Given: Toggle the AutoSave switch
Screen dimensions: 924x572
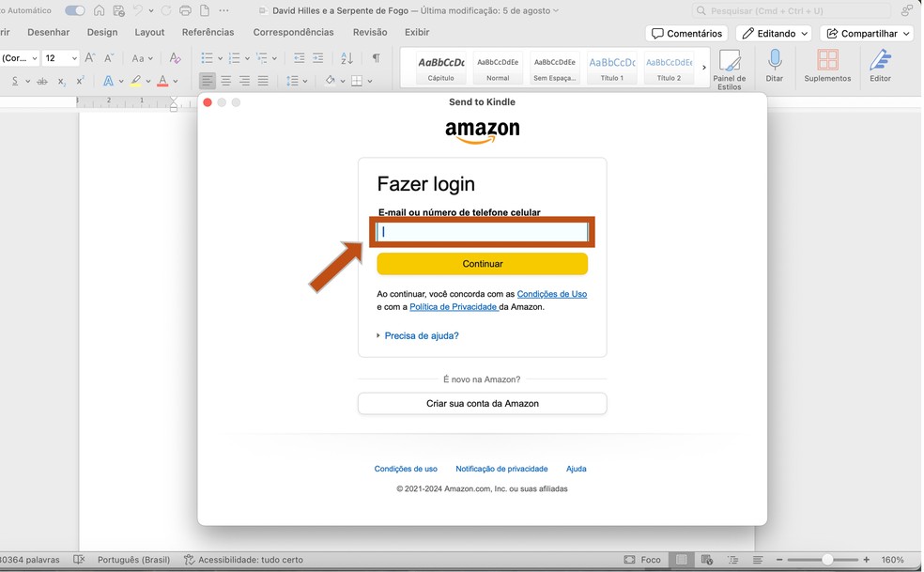Looking at the screenshot, I should [75, 10].
